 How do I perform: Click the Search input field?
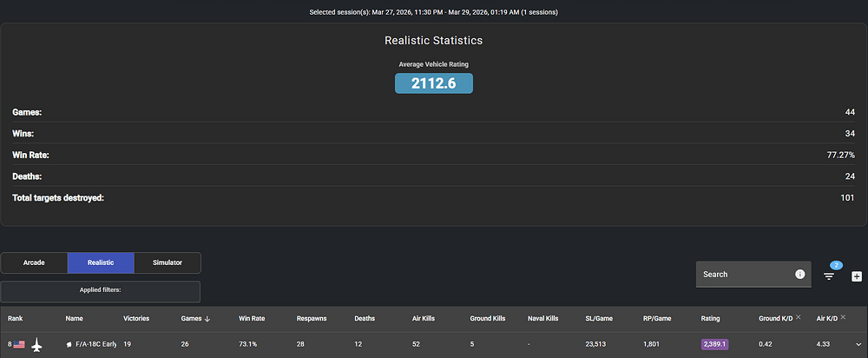(x=742, y=275)
